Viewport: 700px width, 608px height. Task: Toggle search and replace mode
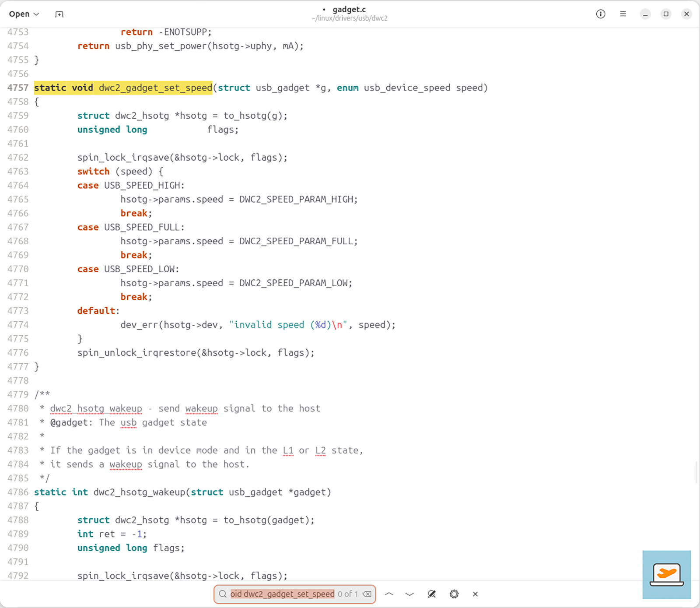tap(432, 594)
